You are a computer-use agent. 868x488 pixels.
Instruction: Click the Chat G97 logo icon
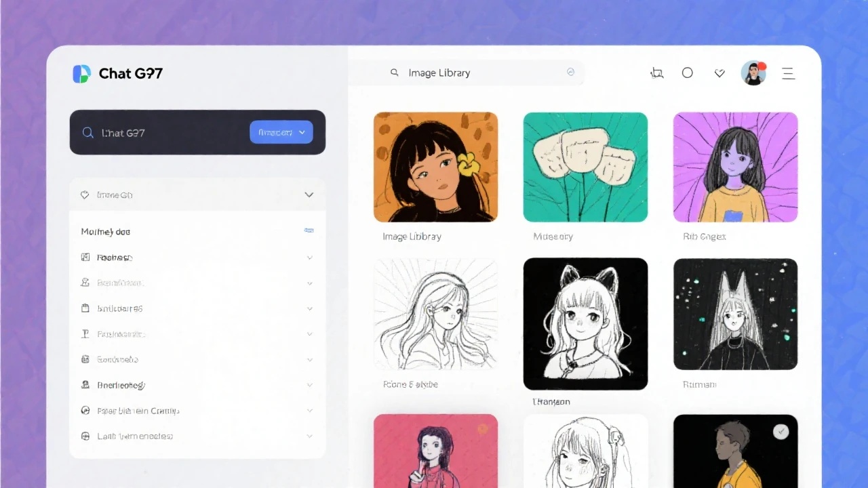click(x=81, y=74)
